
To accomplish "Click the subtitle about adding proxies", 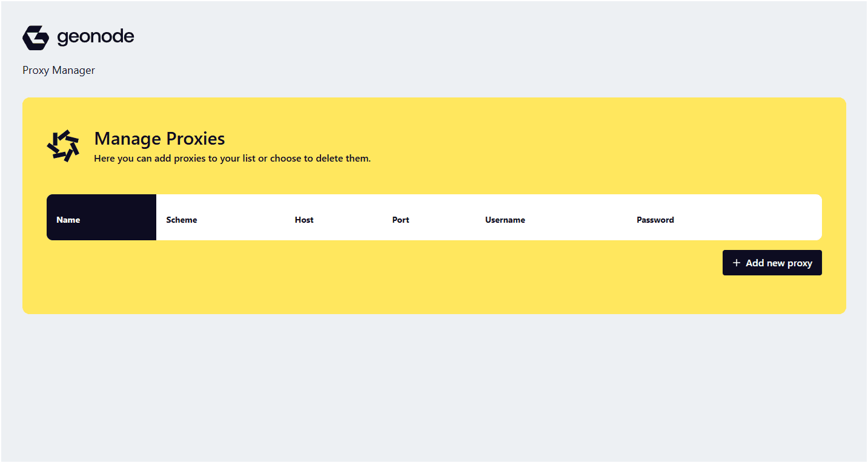I will 232,158.
